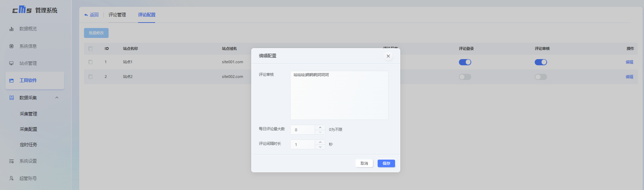Viewport: 644px width, 190px height.
Task: Increase 评论间隔时长 with up arrow
Action: [x=320, y=142]
